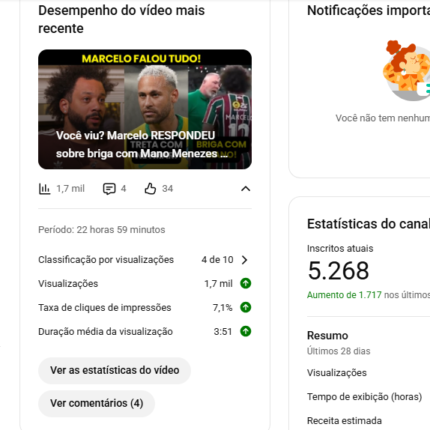Image resolution: width=430 pixels, height=430 pixels.
Task: Click Classificação por visualizações row
Action: [x=145, y=260]
